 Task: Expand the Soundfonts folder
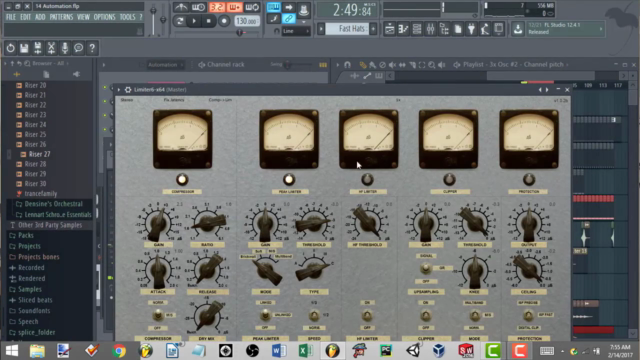[x=34, y=311]
